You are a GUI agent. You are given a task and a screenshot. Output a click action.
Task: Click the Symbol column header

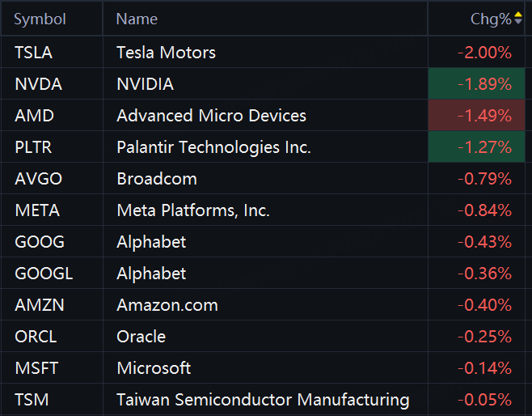[x=40, y=19]
